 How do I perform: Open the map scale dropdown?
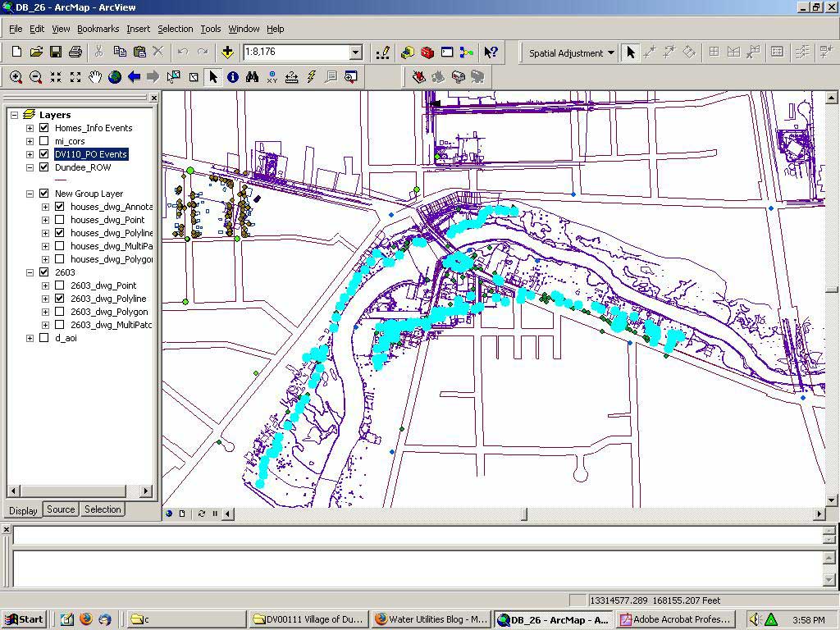coord(355,52)
